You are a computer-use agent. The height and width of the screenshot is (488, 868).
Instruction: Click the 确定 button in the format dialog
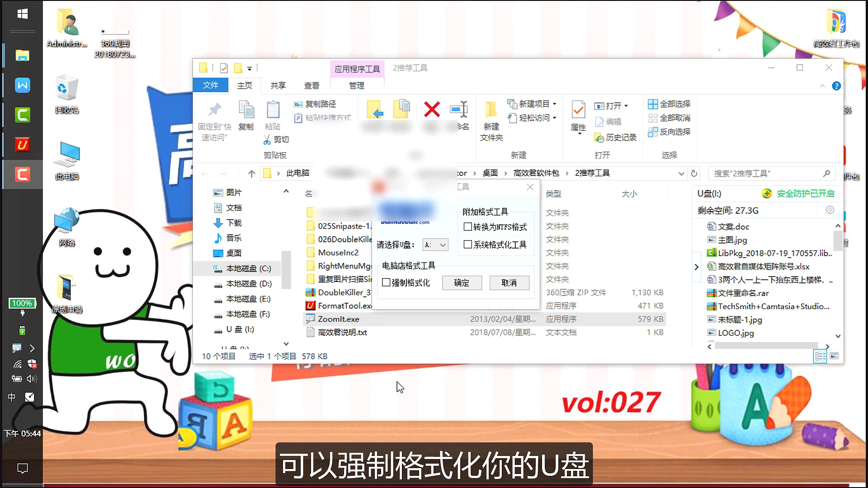tap(462, 282)
